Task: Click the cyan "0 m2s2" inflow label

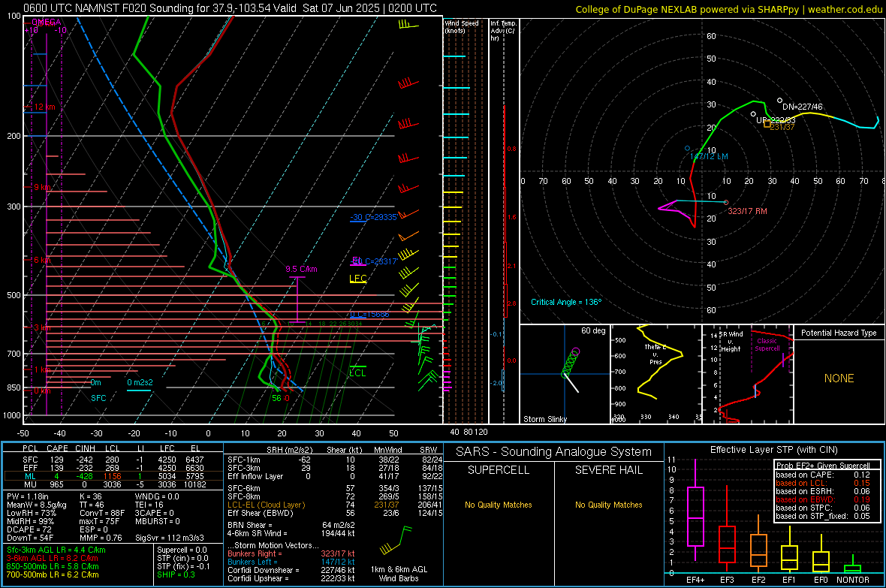Action: pyautogui.click(x=140, y=383)
